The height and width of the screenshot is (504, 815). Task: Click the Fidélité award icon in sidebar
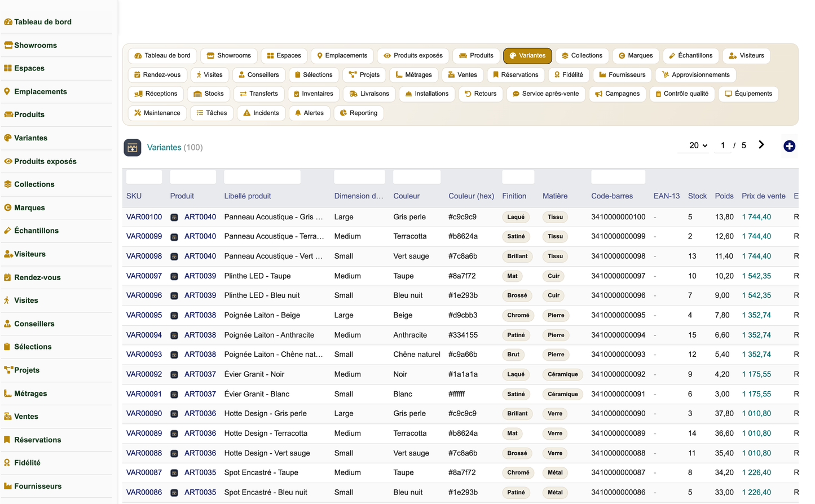pos(7,462)
